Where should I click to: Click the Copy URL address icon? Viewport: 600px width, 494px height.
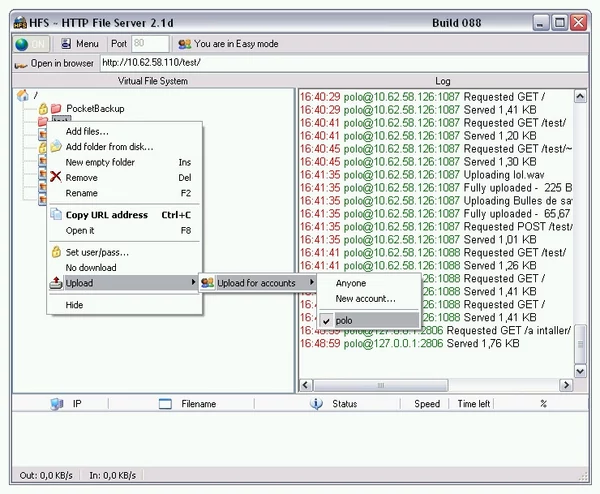(56, 214)
